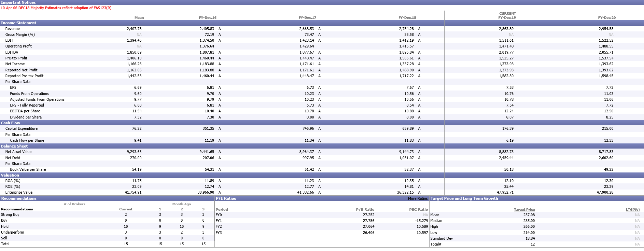Click the red FAS123(R) notice text
The height and width of the screenshot is (251, 644).
point(56,8)
